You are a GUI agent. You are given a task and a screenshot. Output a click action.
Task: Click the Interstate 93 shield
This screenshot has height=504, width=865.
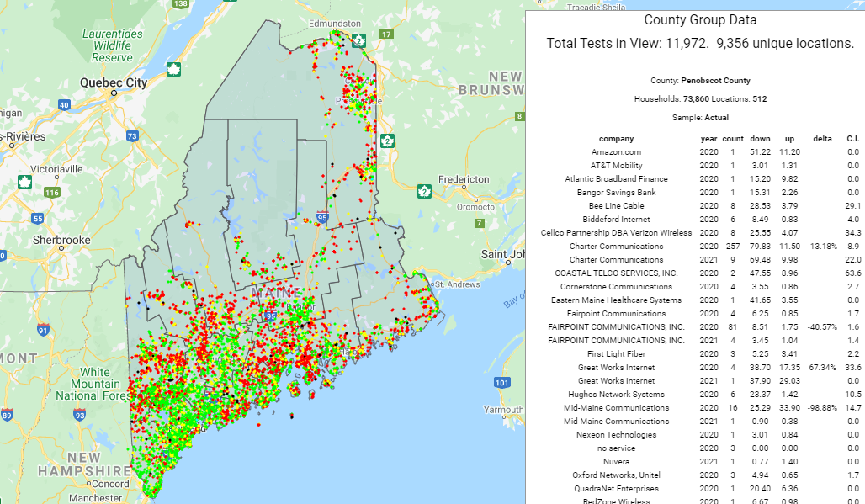click(79, 415)
